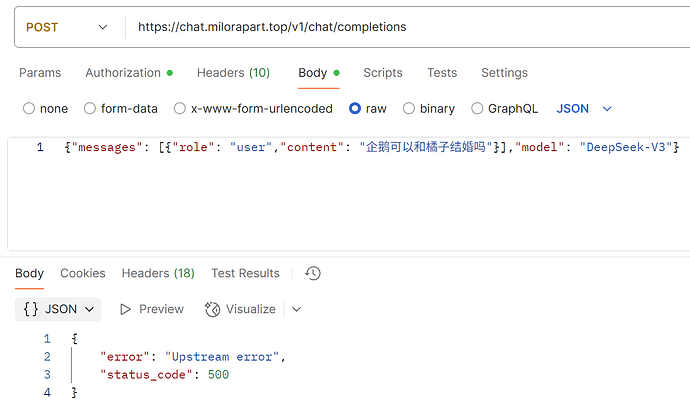Screen dimensions: 690x409
Task: Open the response JSON format dropdown
Action: coord(58,309)
